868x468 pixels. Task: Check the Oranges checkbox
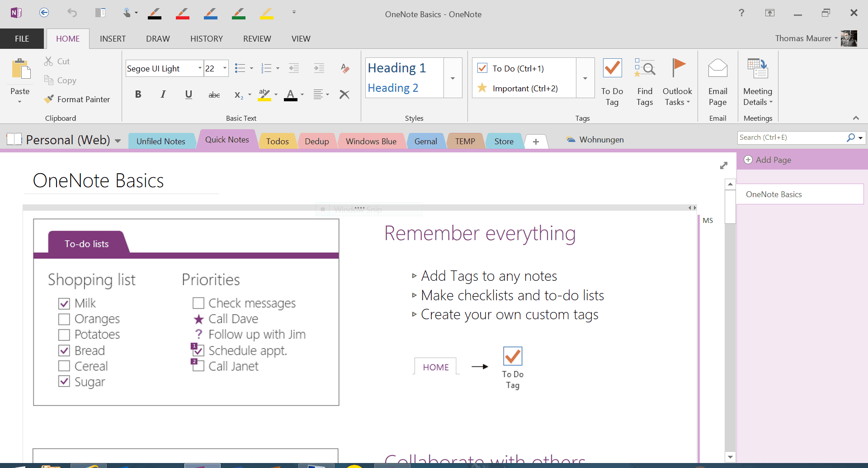(64, 319)
